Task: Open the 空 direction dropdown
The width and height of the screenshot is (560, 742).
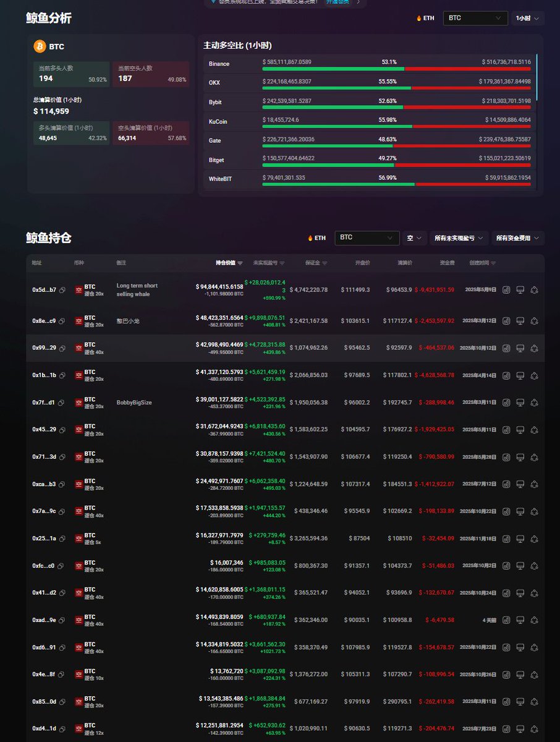Action: (x=415, y=237)
